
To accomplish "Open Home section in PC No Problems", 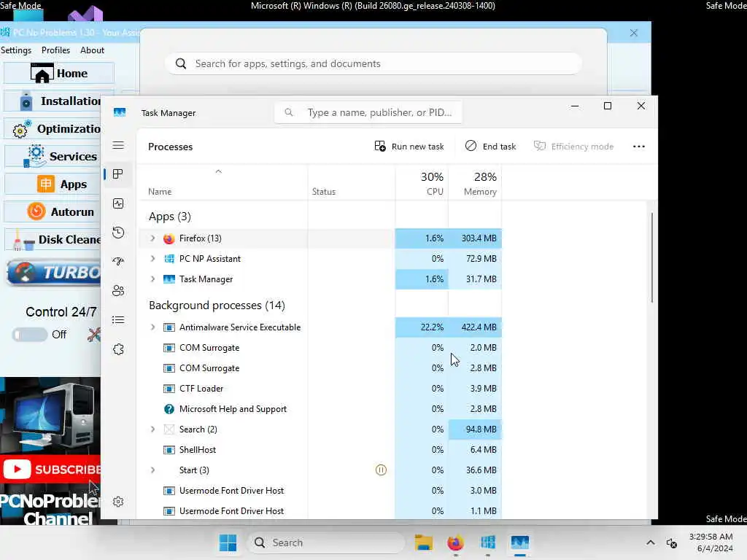I will (59, 74).
